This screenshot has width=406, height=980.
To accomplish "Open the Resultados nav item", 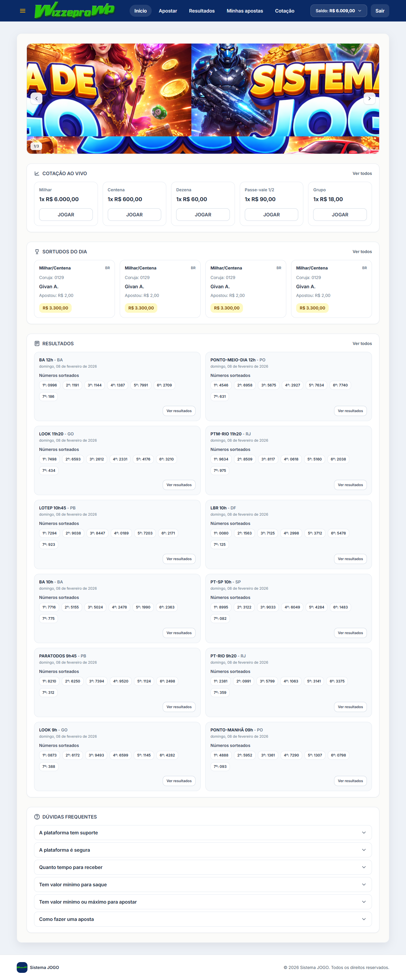I will click(x=202, y=11).
